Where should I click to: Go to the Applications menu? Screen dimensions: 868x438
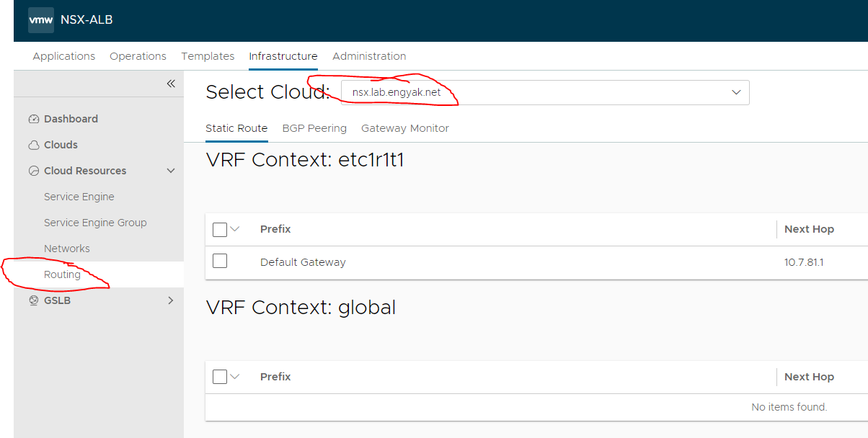point(63,56)
